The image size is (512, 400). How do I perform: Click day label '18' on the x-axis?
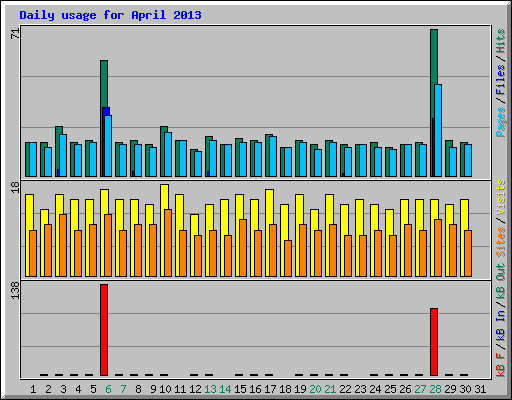click(x=285, y=389)
